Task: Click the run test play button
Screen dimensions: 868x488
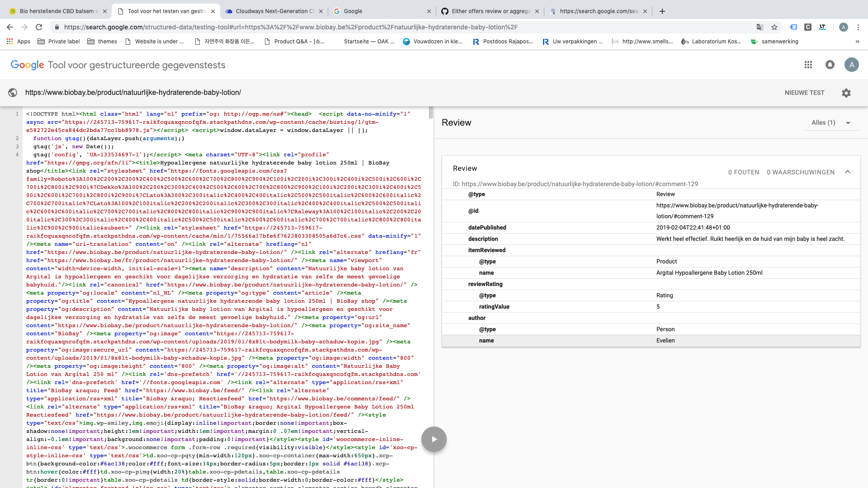Action: [434, 439]
